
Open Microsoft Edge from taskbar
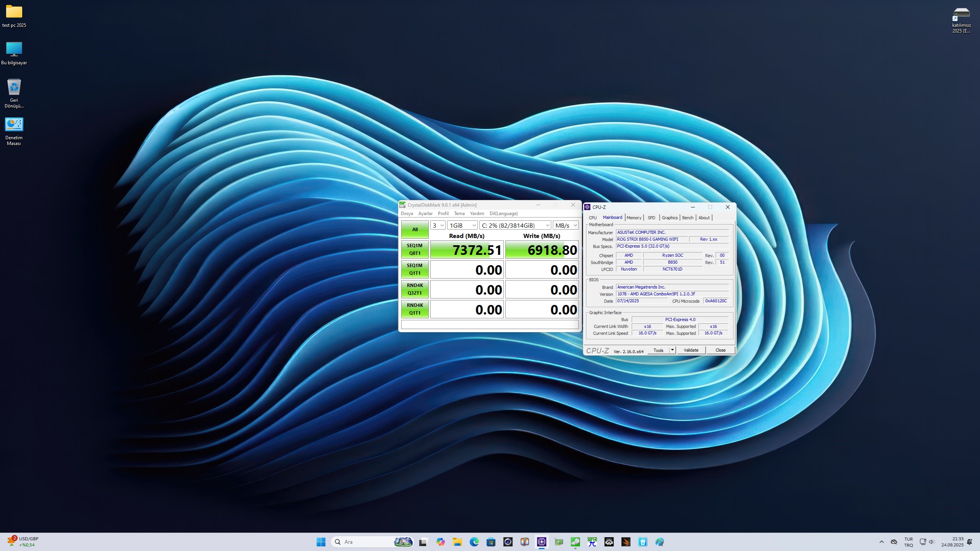[x=474, y=542]
